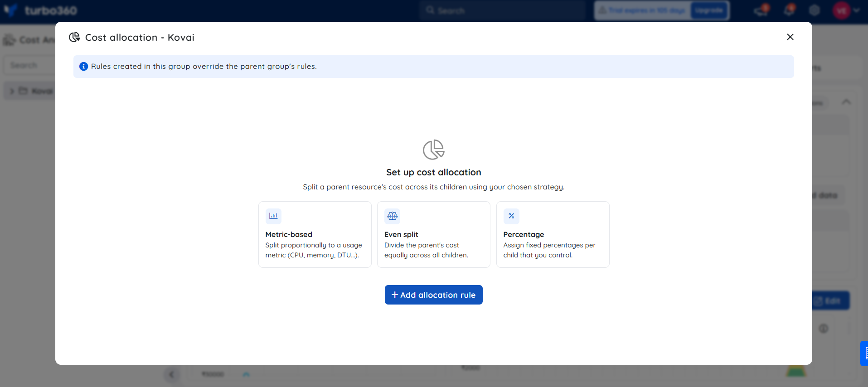Image resolution: width=868 pixels, height=387 pixels.
Task: Click the pie chart icon beside Cost allocation title
Action: pos(74,37)
